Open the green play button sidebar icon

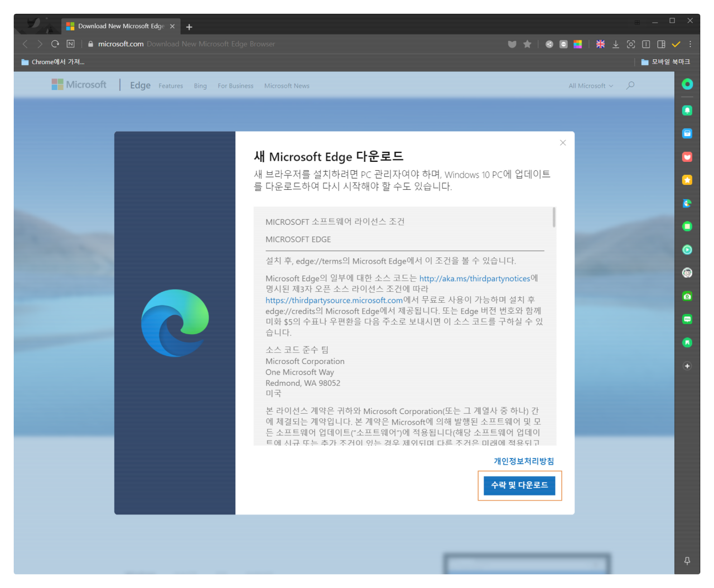tap(687, 250)
